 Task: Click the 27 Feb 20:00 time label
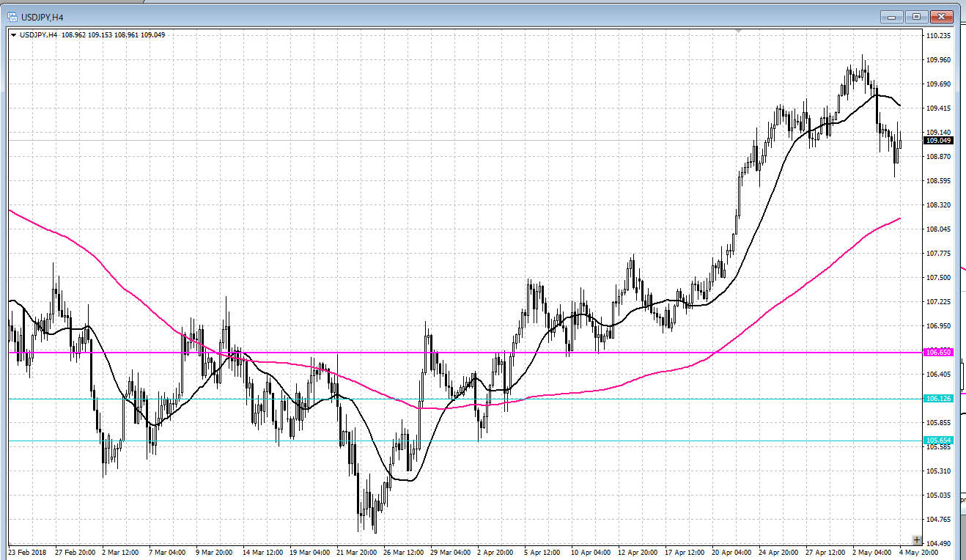click(x=74, y=551)
